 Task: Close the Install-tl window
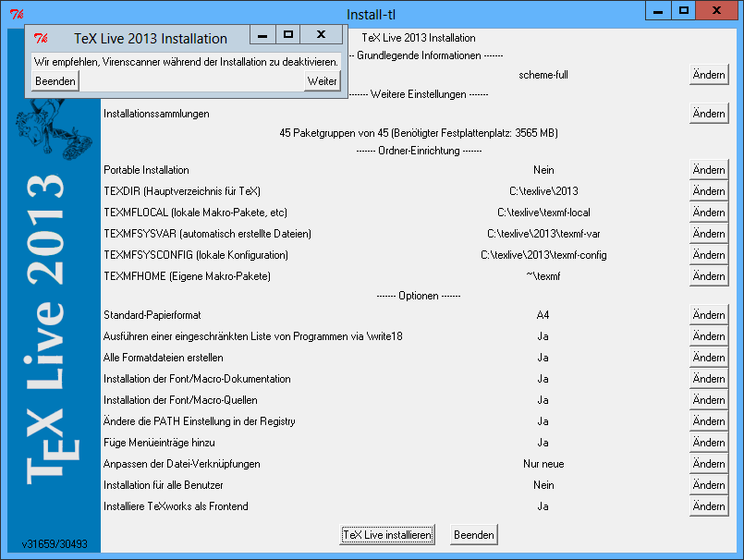(x=716, y=11)
